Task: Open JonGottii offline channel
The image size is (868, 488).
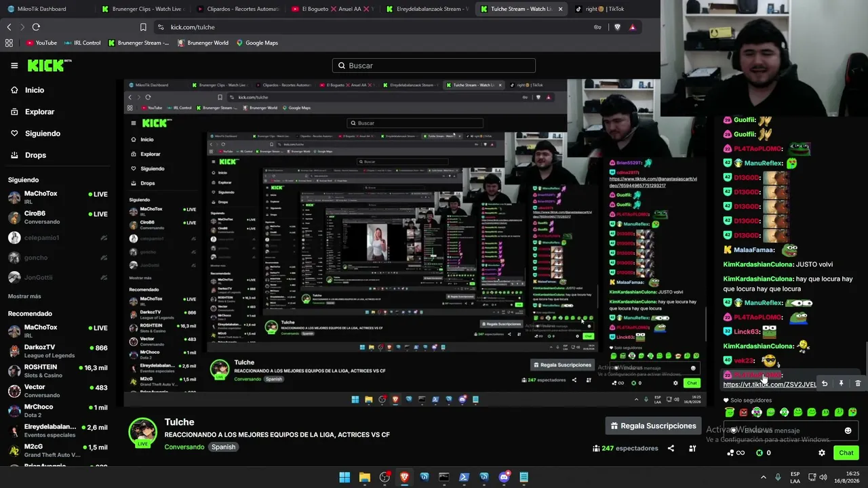Action: [58, 277]
